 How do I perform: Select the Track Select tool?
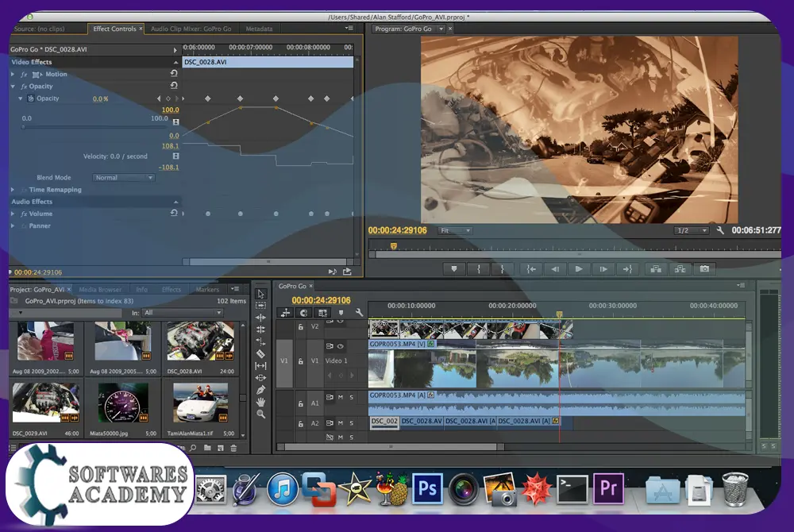tap(260, 306)
